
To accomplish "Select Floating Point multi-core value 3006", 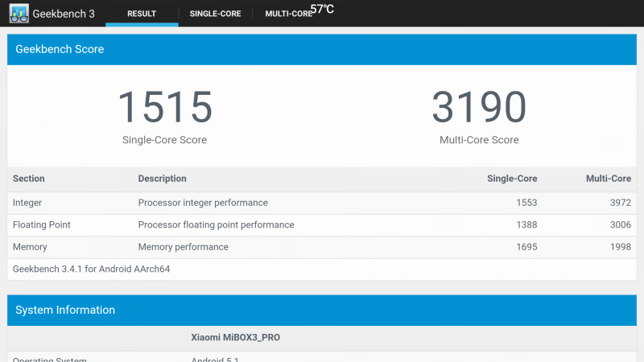I will [621, 225].
